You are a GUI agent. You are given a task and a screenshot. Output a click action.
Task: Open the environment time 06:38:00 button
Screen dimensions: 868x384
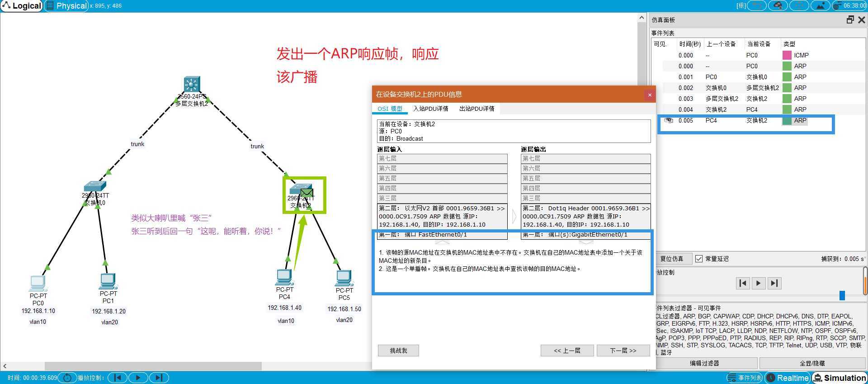click(x=849, y=5)
